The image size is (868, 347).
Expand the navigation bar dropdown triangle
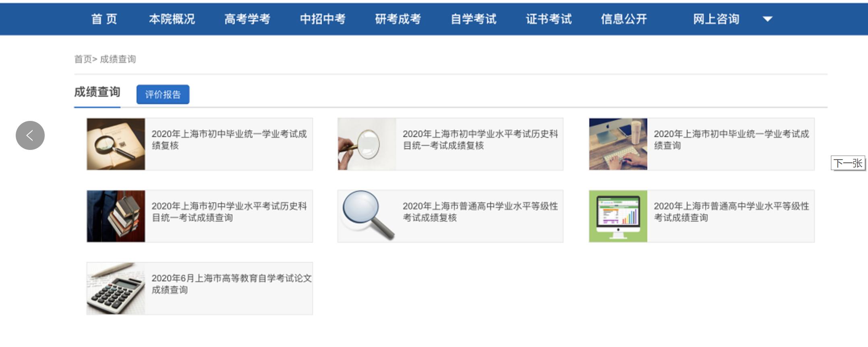pos(768,19)
